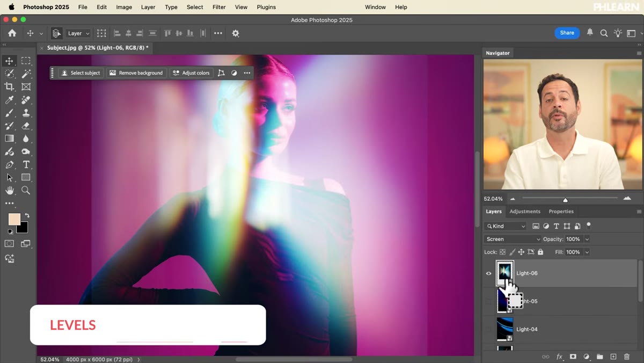
Task: Toggle Show Transform Controls icon
Action: (x=101, y=33)
